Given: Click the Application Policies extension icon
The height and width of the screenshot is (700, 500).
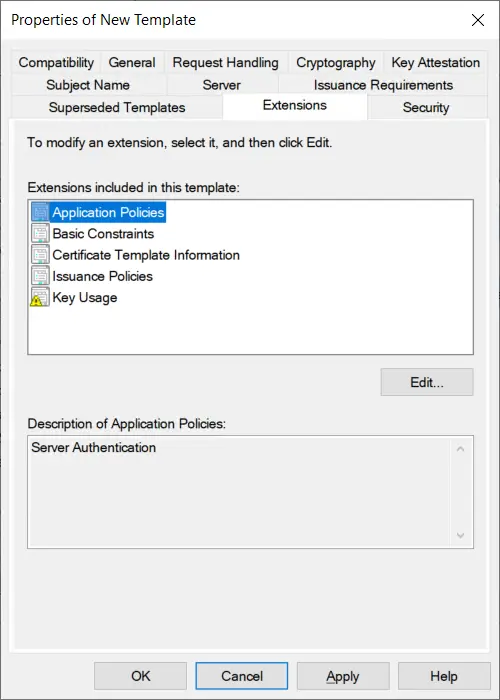Looking at the screenshot, I should tap(40, 212).
